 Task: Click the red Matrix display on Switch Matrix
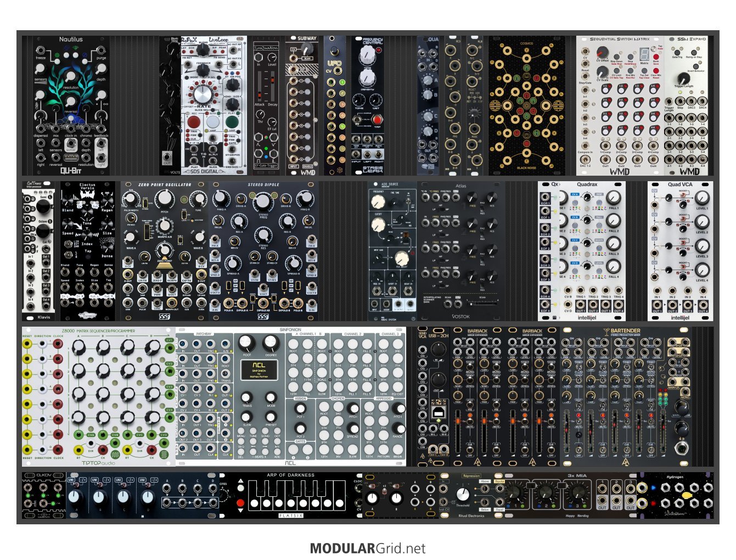click(x=644, y=55)
